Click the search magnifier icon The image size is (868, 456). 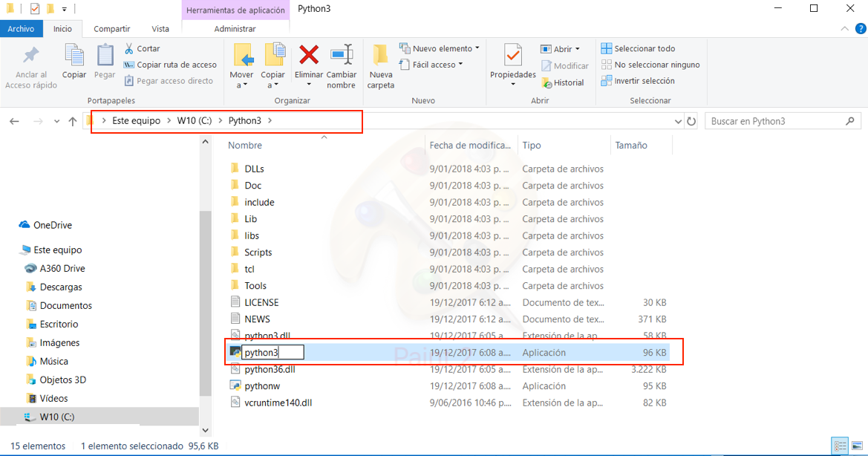(x=850, y=120)
